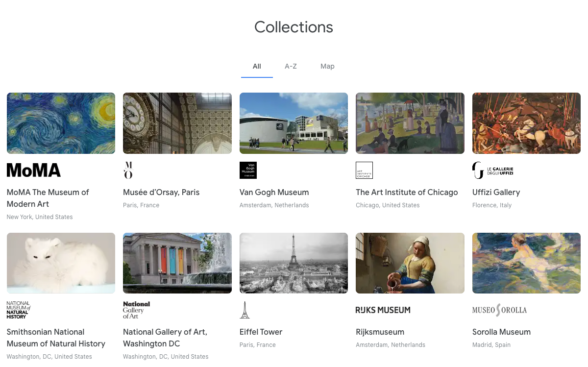588x367 pixels.
Task: Click the New York, United States location text
Action: (x=40, y=217)
